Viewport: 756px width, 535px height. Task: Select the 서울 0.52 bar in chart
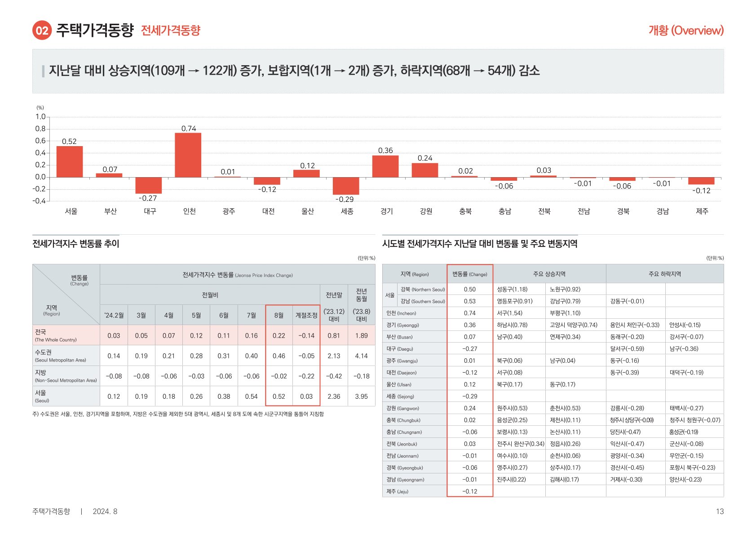pyautogui.click(x=70, y=162)
